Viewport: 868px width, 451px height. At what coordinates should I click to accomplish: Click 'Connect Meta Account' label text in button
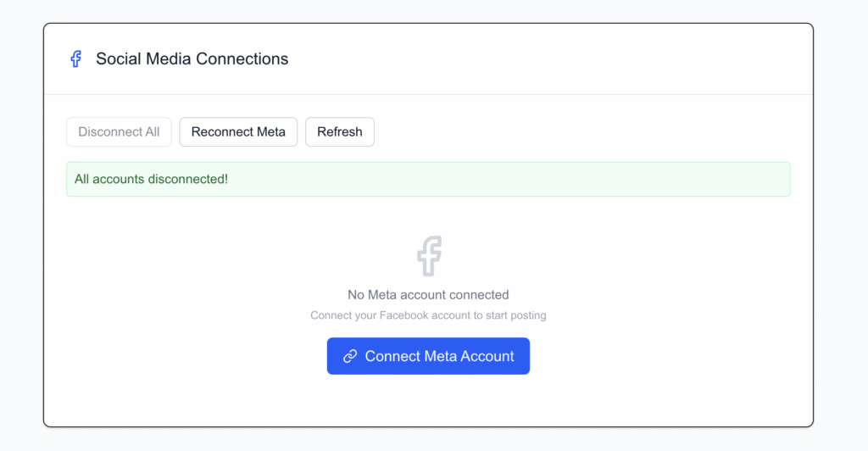tap(439, 356)
